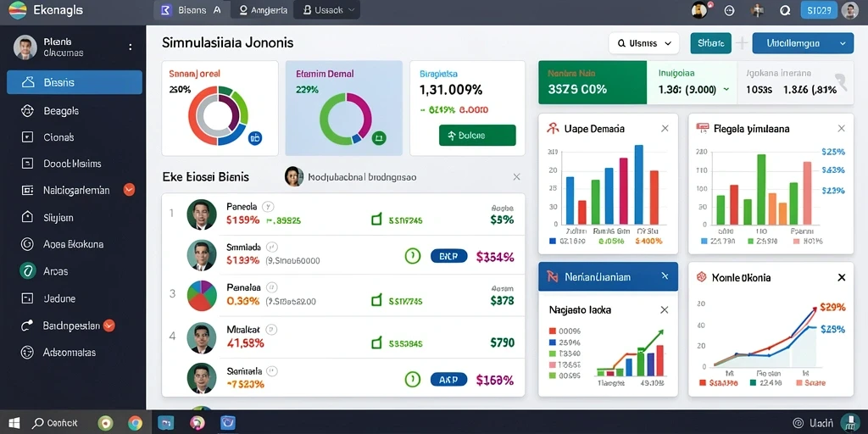
Task: Click the Nelciogarleman sidebar icon
Action: (27, 191)
